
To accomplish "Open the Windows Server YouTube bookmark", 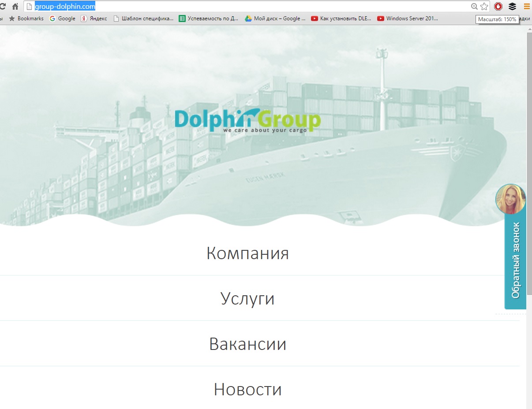I will tap(407, 19).
